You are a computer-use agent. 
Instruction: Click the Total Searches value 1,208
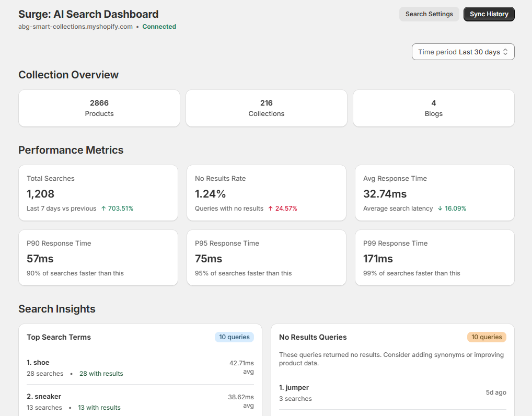point(40,194)
